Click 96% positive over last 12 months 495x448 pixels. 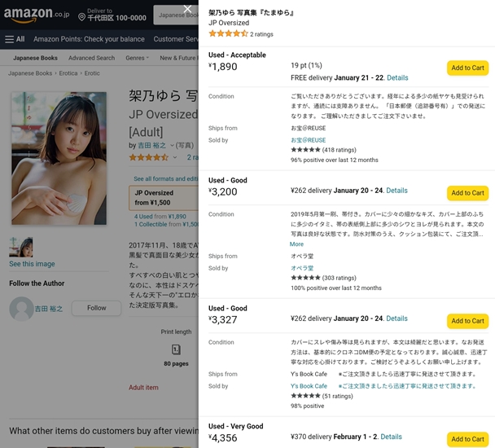335,160
